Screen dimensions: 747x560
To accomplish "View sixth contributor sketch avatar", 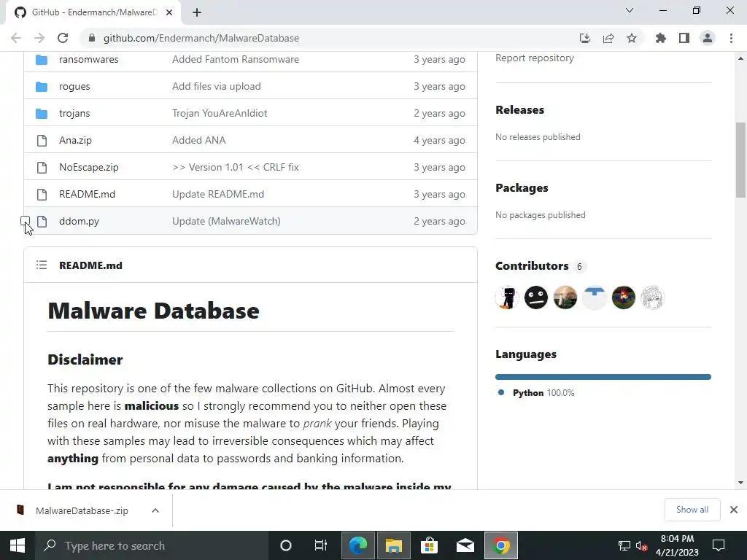I will tap(653, 297).
